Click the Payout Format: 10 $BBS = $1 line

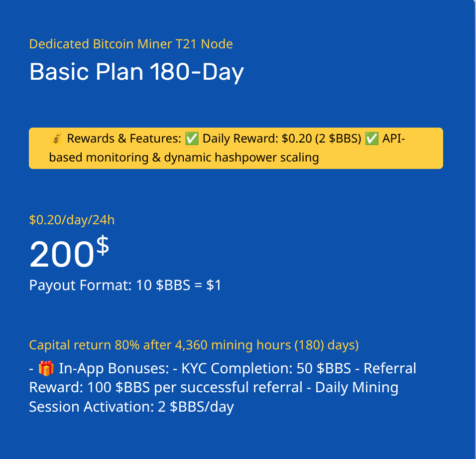(x=125, y=285)
